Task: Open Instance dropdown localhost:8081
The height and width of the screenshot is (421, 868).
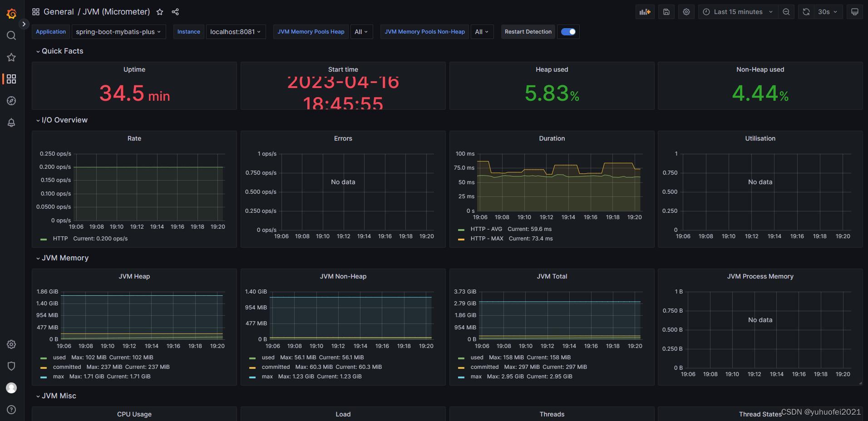Action: click(x=236, y=32)
